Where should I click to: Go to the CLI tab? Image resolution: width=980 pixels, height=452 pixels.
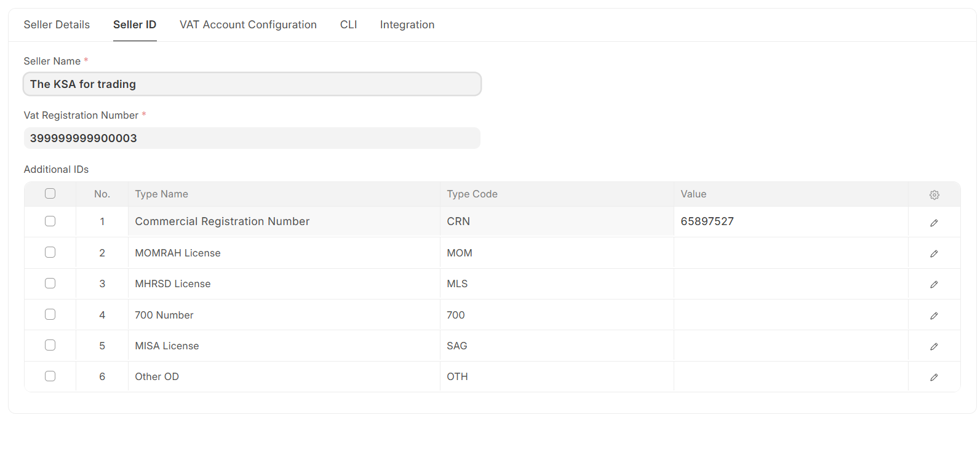tap(348, 25)
